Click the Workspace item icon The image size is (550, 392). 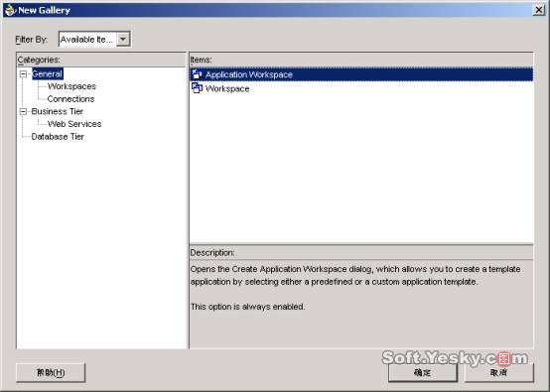(x=197, y=88)
